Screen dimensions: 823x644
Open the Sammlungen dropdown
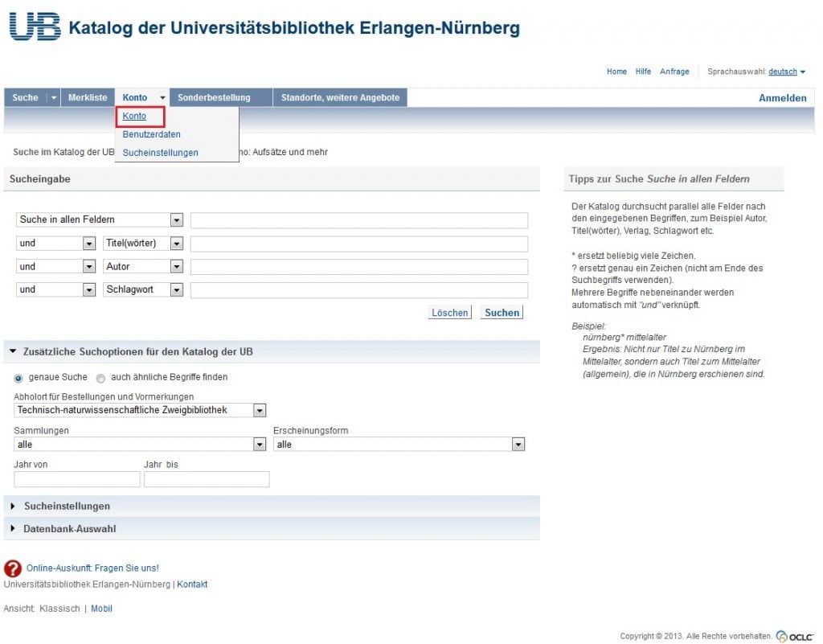pos(259,443)
